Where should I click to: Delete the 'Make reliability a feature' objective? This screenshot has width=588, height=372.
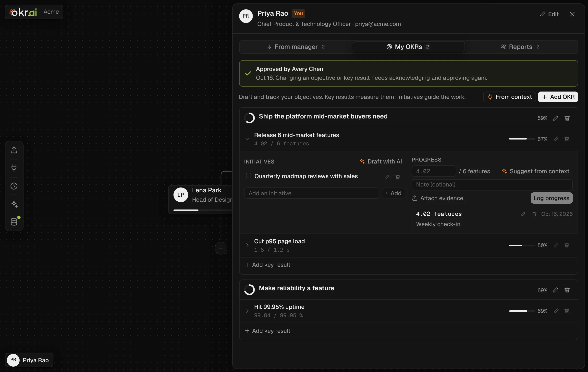(567, 290)
